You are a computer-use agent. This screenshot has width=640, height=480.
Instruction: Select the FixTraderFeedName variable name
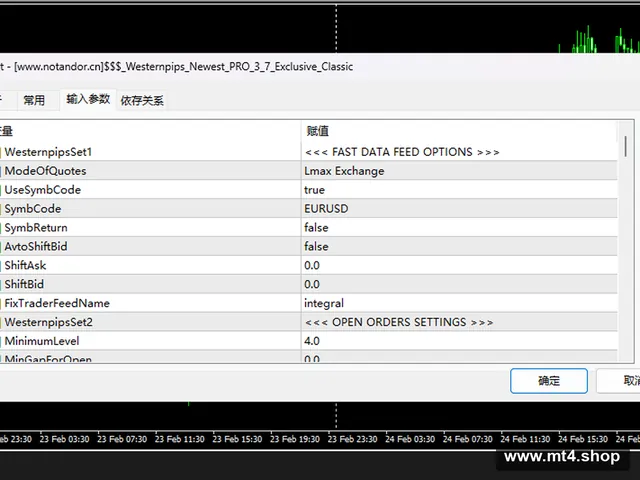pos(57,303)
